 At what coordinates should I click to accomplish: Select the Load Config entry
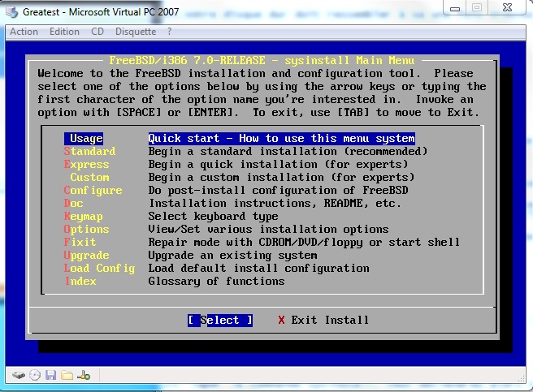(x=99, y=268)
